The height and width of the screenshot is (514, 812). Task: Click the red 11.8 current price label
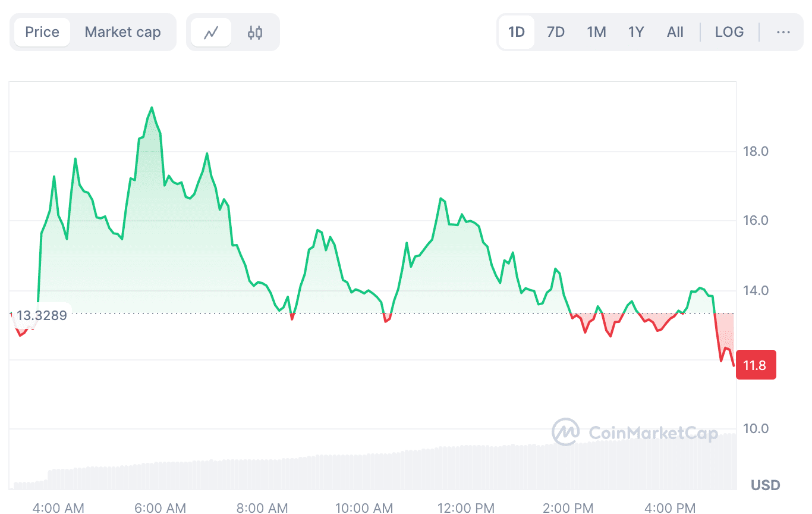tap(756, 365)
